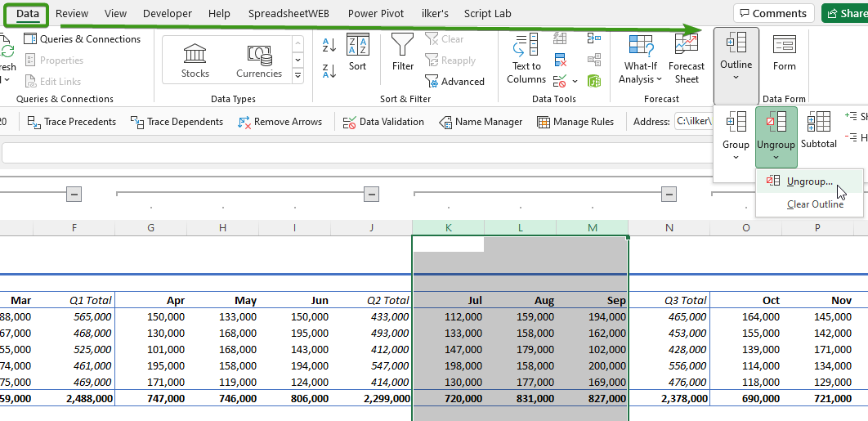Screen dimensions: 868x421
Task: Select column N header
Action: tap(669, 228)
